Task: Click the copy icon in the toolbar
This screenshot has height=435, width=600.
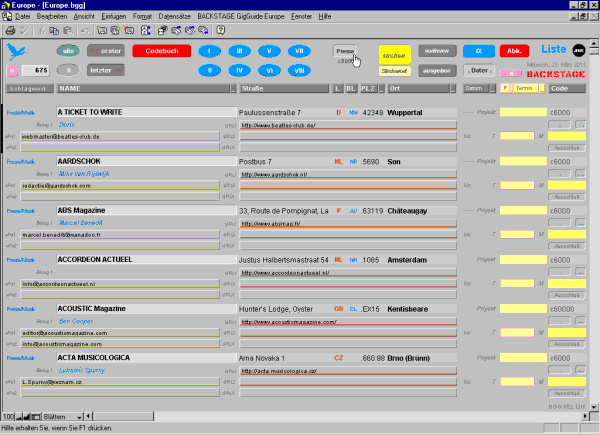Action: 54,31
